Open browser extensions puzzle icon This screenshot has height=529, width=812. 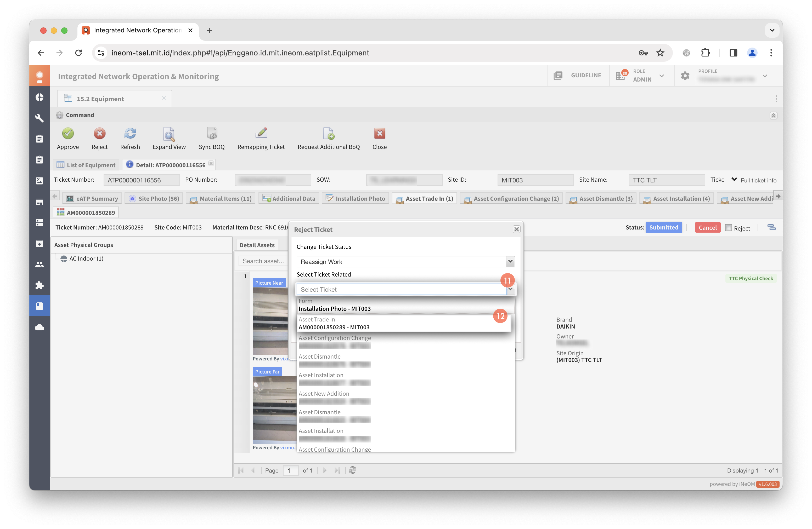(x=705, y=53)
